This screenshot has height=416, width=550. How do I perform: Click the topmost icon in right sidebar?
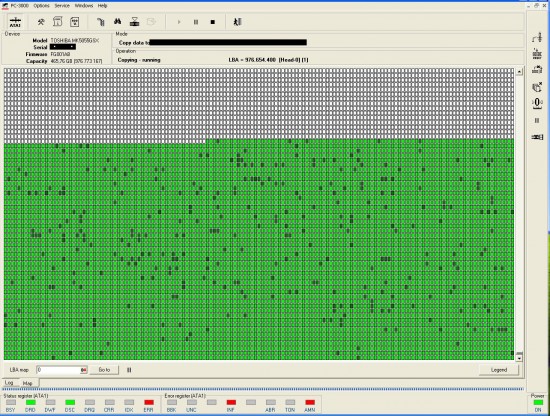(537, 37)
